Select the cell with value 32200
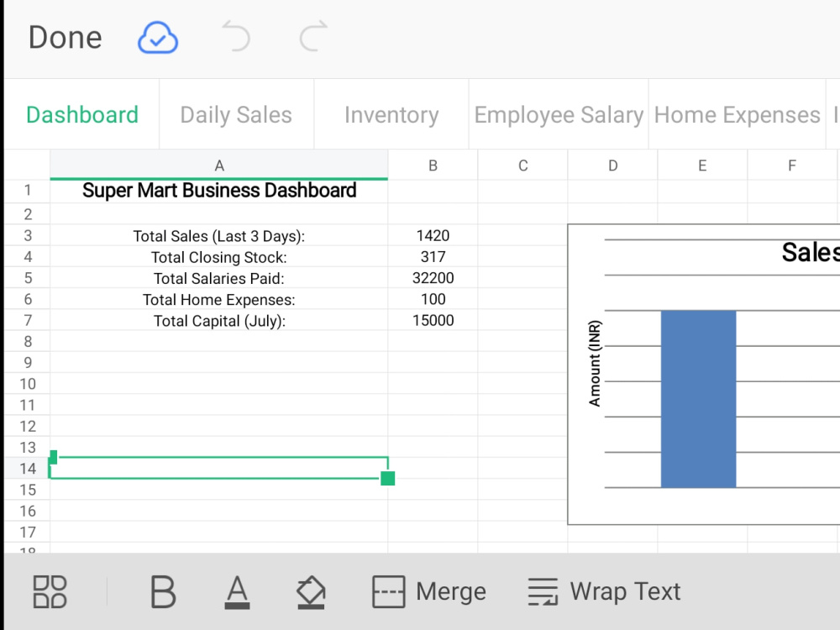 click(x=433, y=278)
